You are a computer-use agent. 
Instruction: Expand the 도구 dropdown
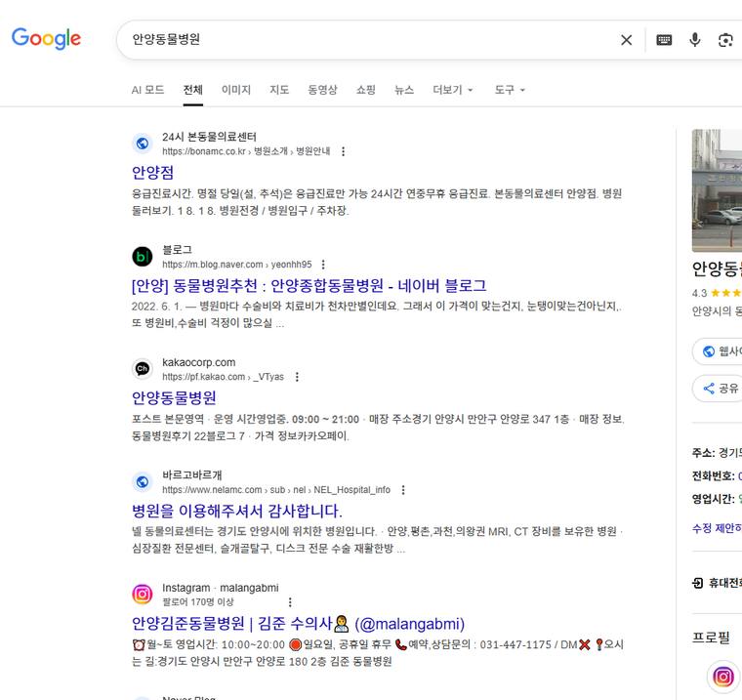coord(510,90)
